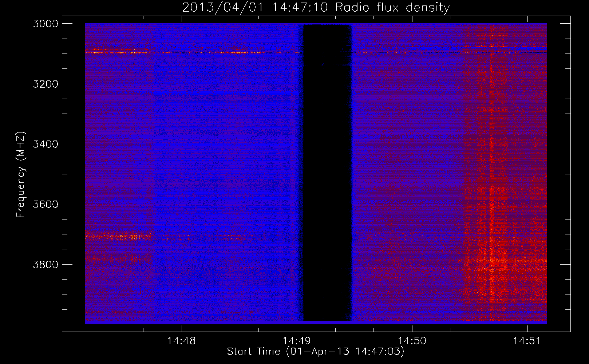
Task: Click the plot title "2013/04/01 14:47:10 Radio flux density"
Action: click(x=316, y=7)
